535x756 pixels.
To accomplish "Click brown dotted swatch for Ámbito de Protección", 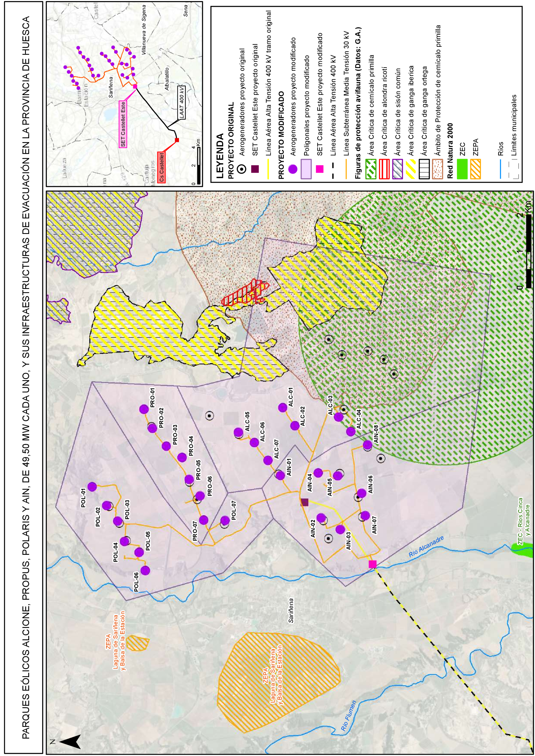I will [437, 169].
